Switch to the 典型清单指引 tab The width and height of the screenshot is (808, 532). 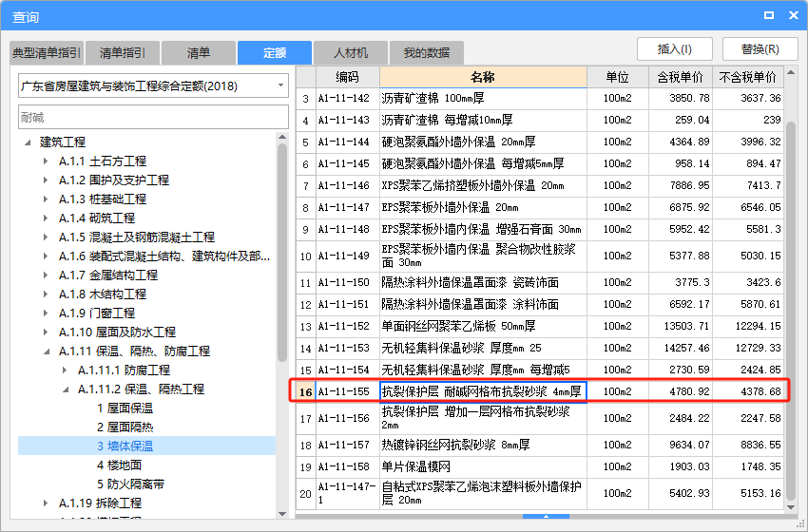47,52
